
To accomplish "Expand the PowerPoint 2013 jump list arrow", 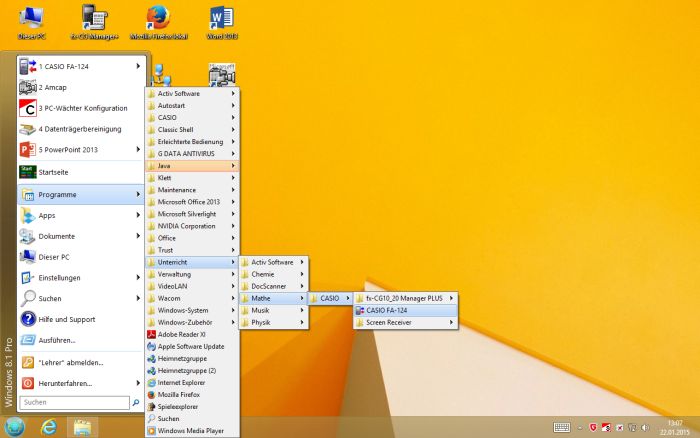I will click(138, 150).
